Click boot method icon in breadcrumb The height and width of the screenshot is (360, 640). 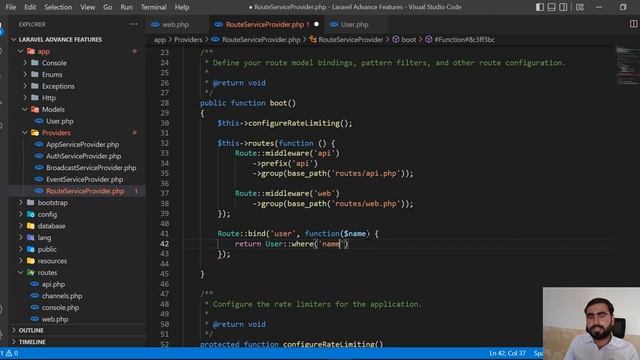coord(396,40)
